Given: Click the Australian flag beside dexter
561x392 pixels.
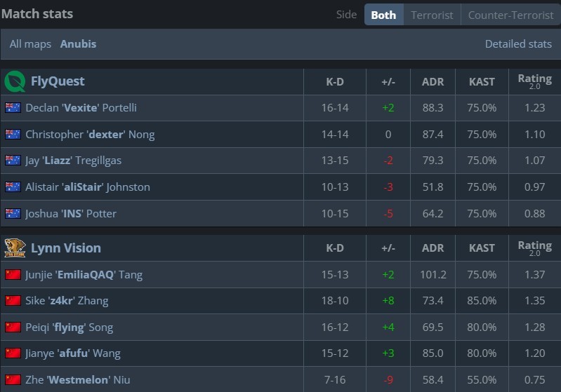Looking at the screenshot, I should click(13, 134).
